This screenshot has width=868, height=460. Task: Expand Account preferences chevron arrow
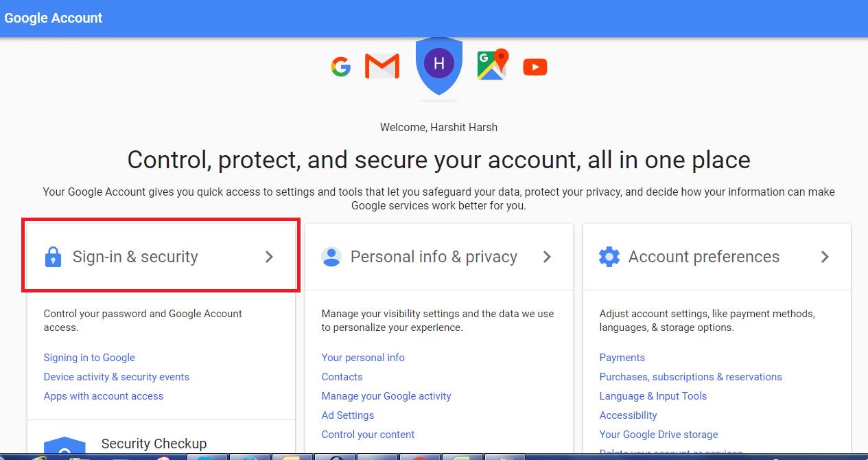pos(825,257)
